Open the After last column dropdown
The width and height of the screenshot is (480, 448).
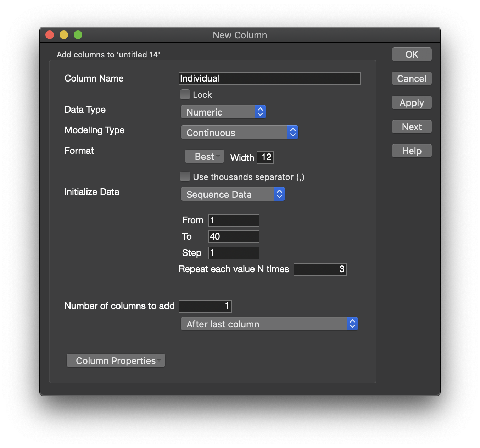(x=269, y=324)
